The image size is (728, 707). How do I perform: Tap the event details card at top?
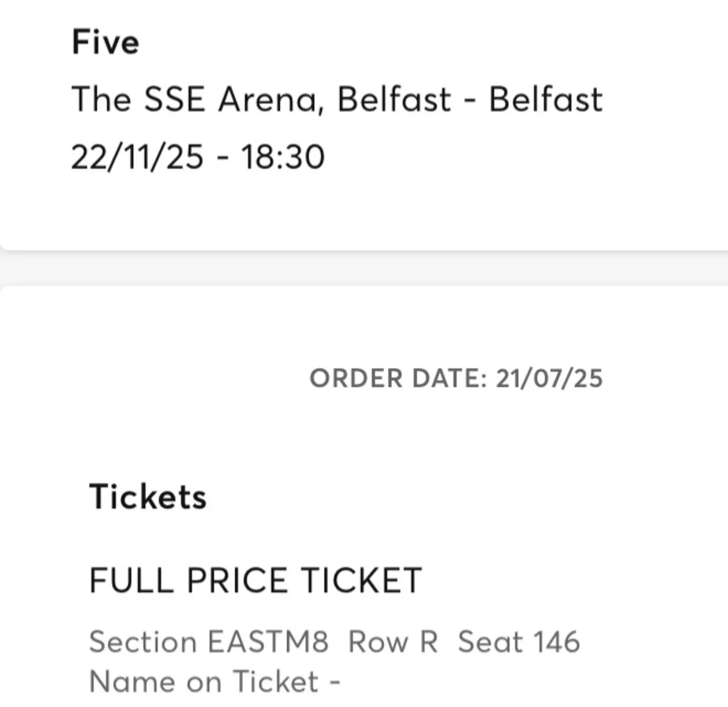point(364,124)
